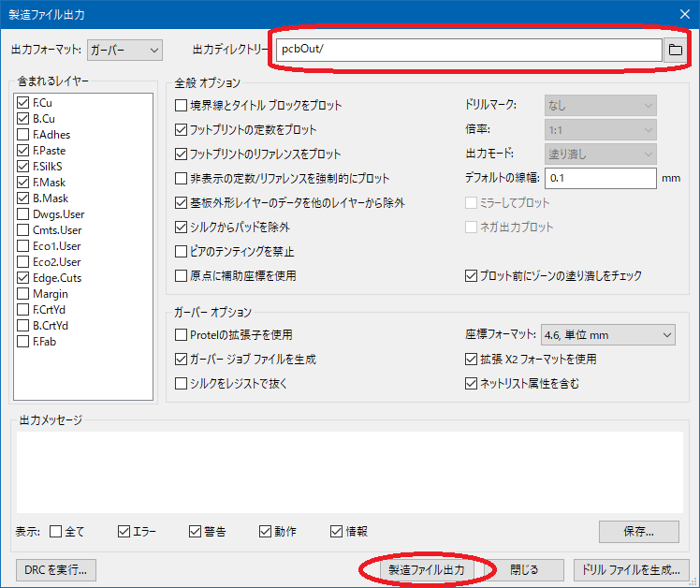Click the 出力ディレクトリ text field
700x588 pixels.
[x=468, y=50]
